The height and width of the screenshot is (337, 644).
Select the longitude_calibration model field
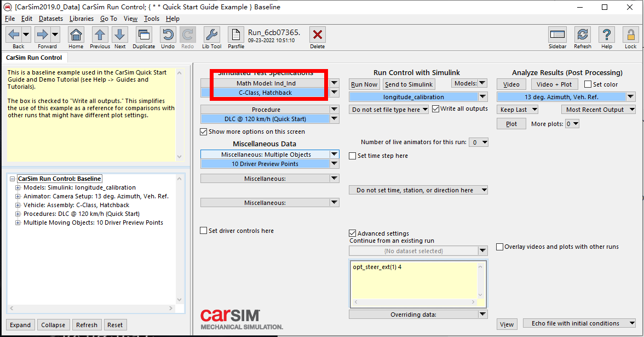(x=413, y=97)
